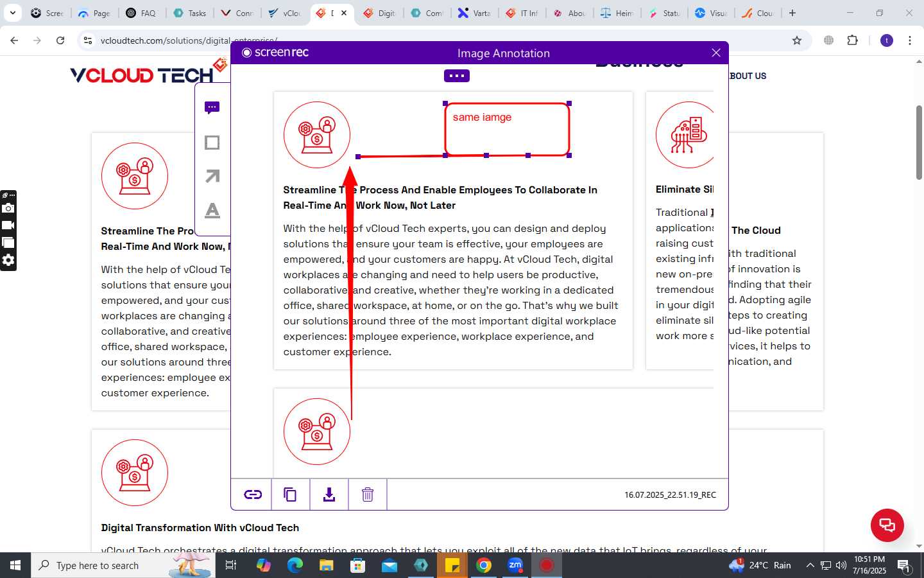
Task: Download the annotated image
Action: 329,495
